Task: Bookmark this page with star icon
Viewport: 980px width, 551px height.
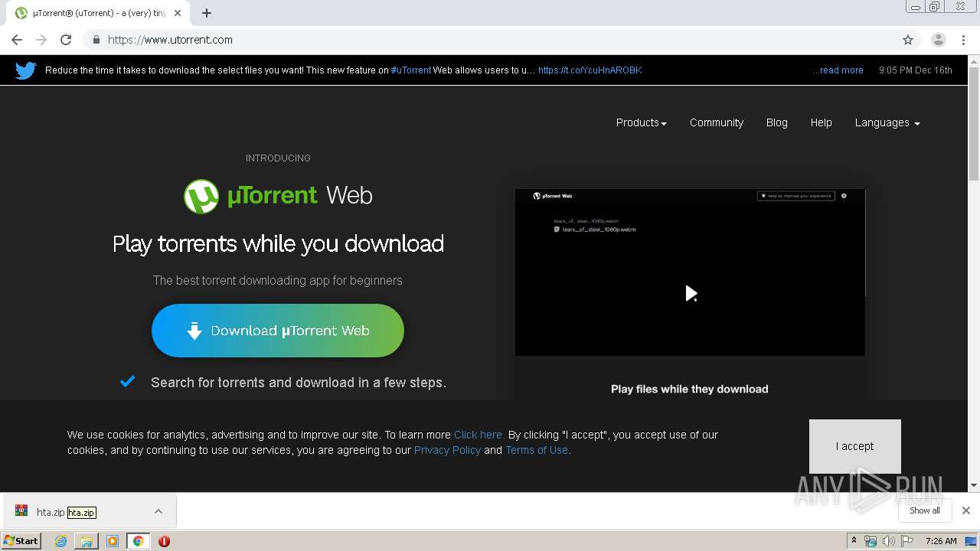Action: pyautogui.click(x=908, y=40)
